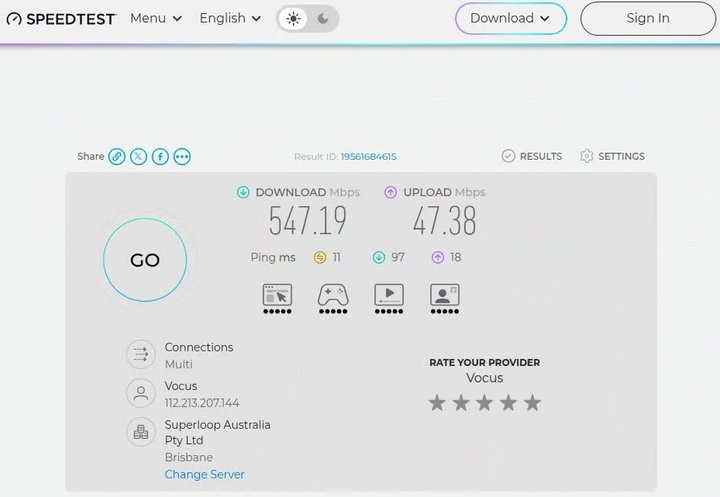This screenshot has height=497, width=720.
Task: Click the Share label
Action: pyautogui.click(x=90, y=156)
